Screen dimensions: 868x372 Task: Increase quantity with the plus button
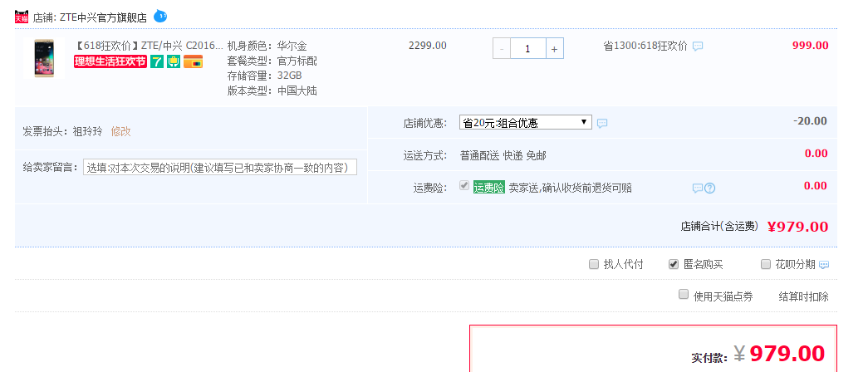point(555,49)
